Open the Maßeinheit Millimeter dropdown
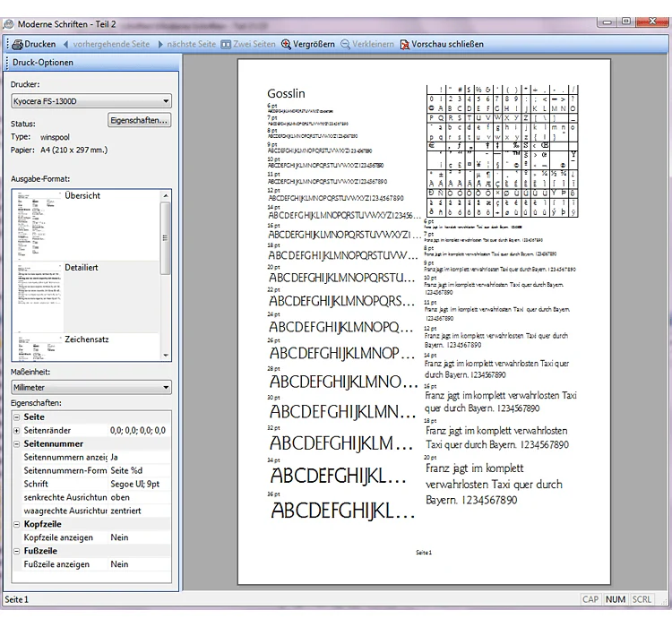Viewport: 672px width, 627px height. click(91, 388)
